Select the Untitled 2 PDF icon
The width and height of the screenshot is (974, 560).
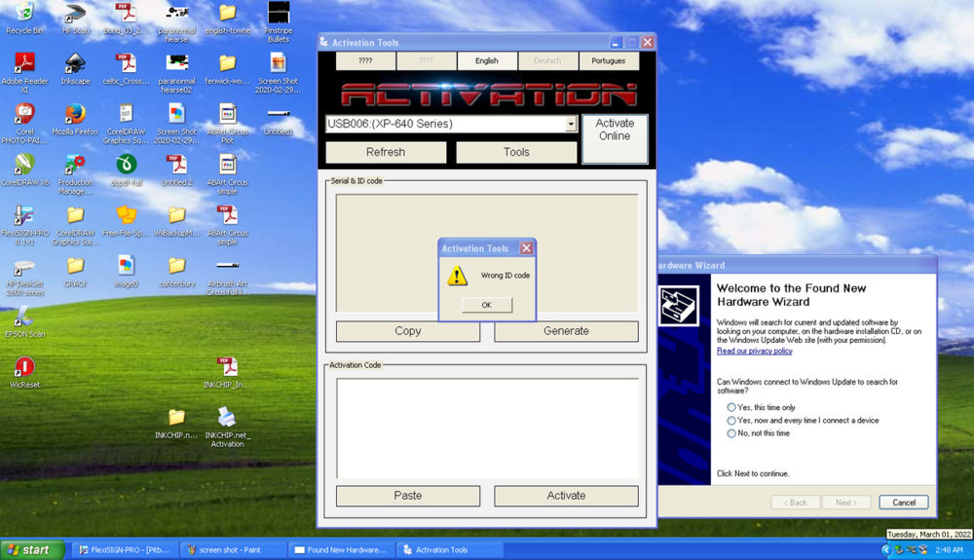[176, 169]
